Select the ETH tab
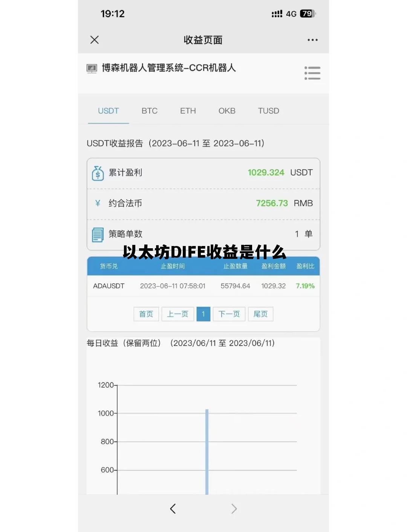The width and height of the screenshot is (407, 532). coord(188,111)
